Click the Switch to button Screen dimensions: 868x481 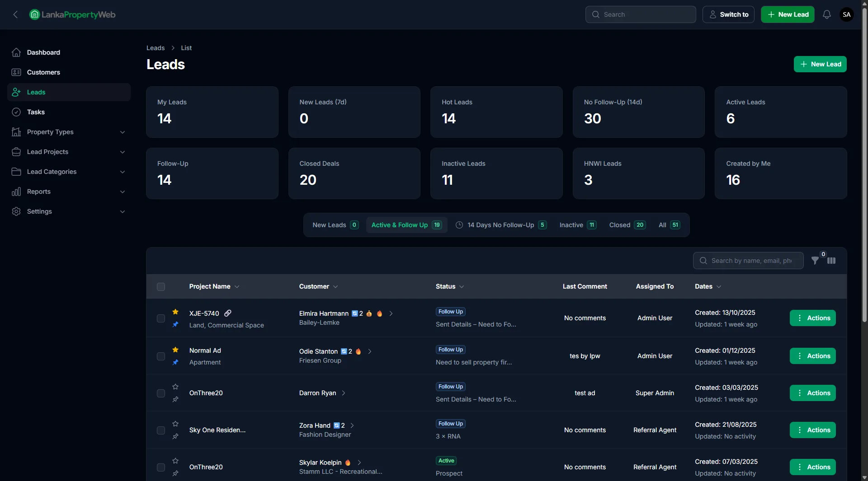pyautogui.click(x=728, y=14)
